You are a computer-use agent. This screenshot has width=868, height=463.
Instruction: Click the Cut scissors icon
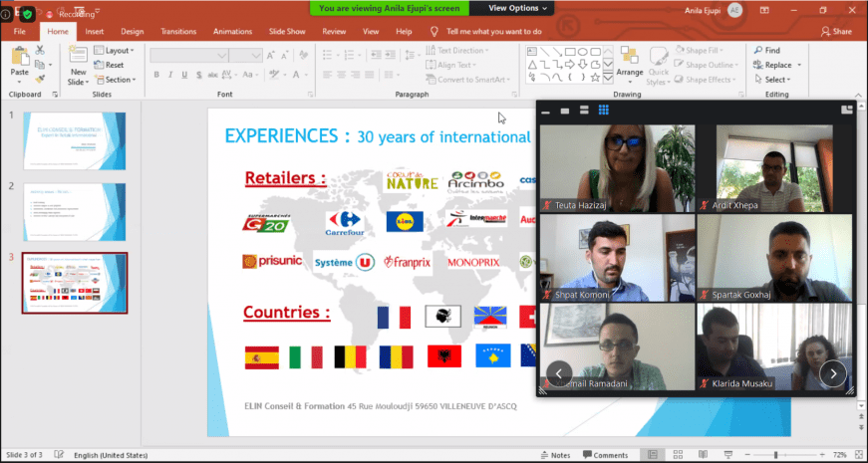coord(40,51)
